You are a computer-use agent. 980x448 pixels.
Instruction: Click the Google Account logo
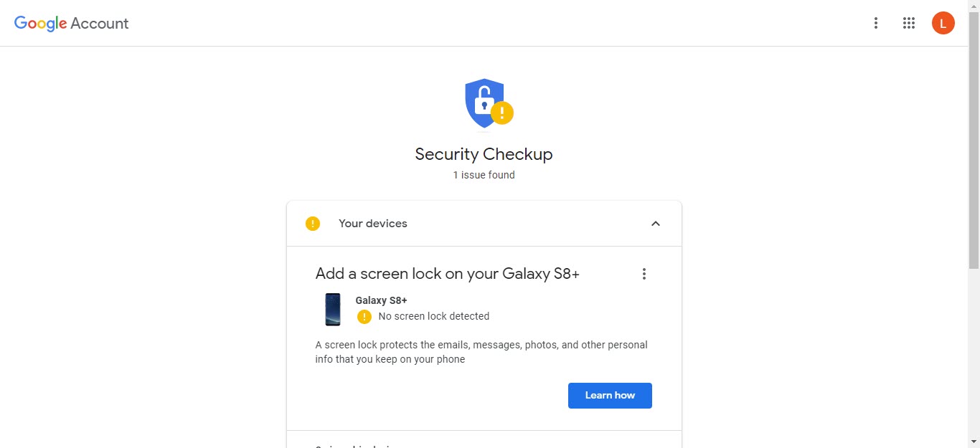(71, 23)
